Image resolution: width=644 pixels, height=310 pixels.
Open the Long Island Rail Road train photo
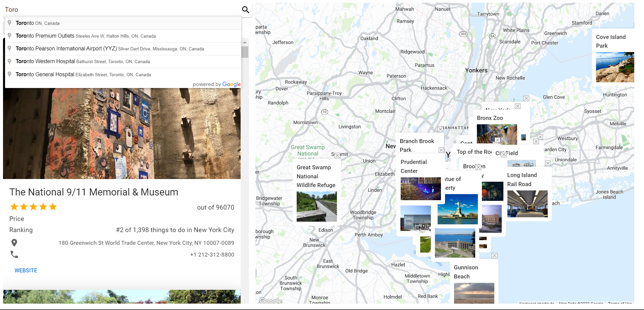pyautogui.click(x=527, y=204)
